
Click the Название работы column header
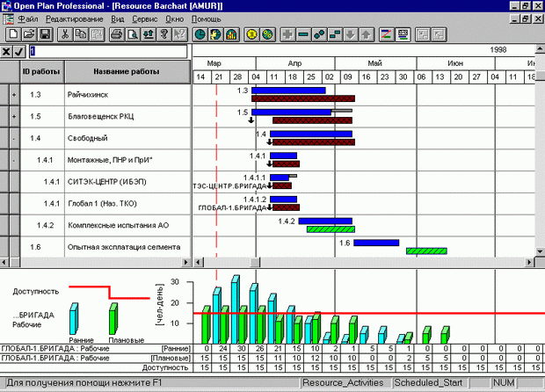tap(127, 70)
